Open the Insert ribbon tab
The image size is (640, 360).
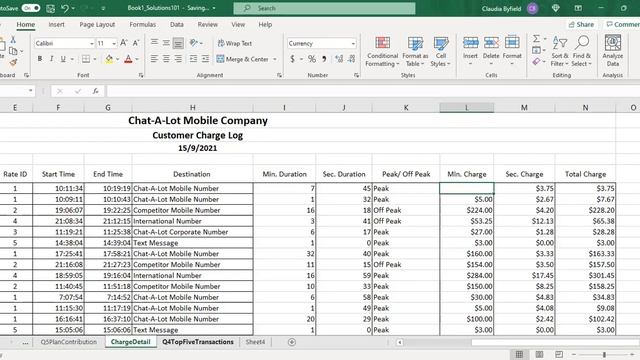56,24
